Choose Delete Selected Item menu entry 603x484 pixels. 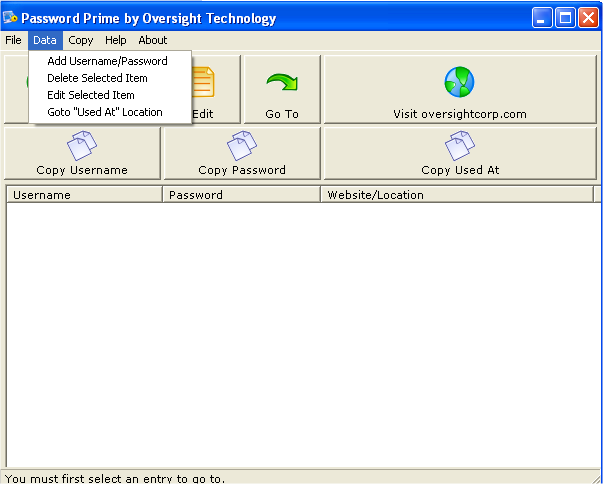pos(110,78)
